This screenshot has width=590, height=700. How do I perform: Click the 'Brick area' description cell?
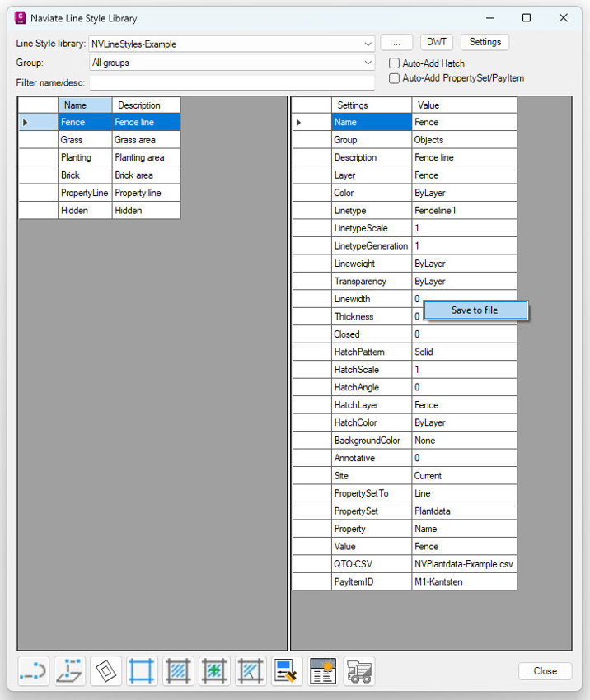pos(146,175)
